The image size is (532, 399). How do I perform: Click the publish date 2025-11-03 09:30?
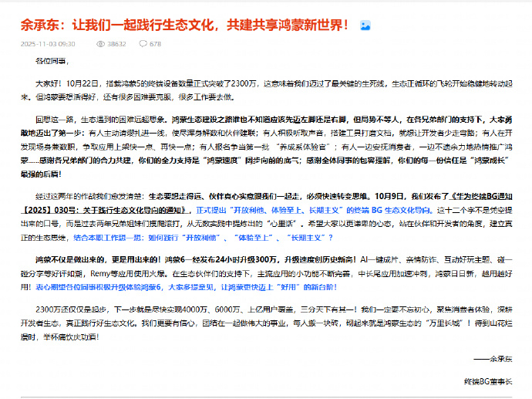tap(48, 44)
